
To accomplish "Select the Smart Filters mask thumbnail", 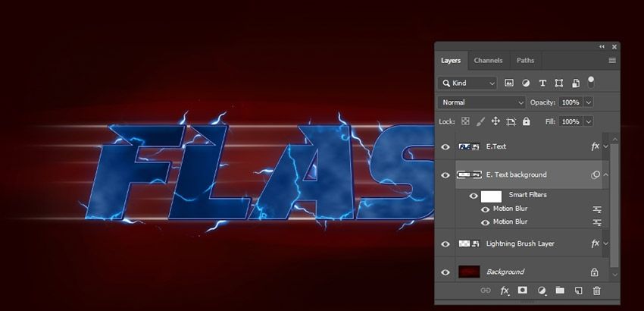I will 491,196.
